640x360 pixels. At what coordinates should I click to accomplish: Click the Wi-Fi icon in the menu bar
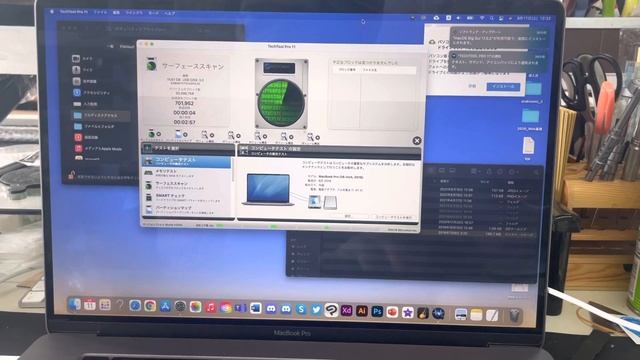pyautogui.click(x=482, y=18)
